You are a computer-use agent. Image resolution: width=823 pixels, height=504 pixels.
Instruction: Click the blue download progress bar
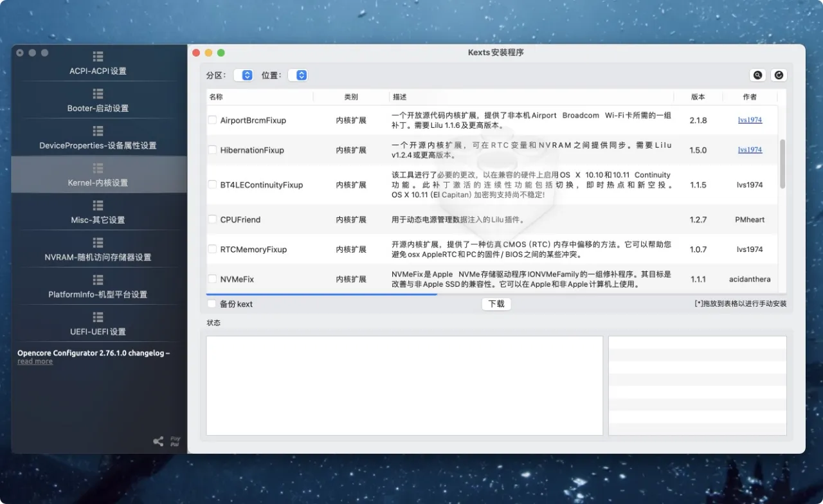tap(321, 294)
